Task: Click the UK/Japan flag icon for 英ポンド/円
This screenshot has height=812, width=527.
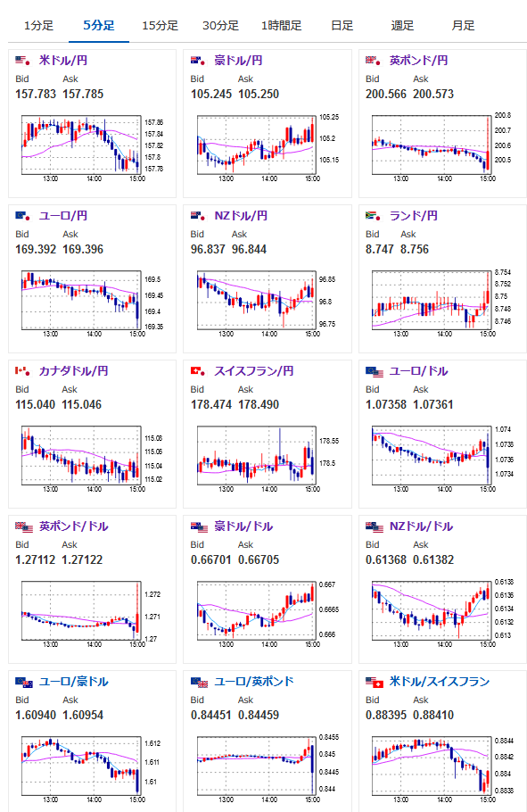Action: coord(374,61)
